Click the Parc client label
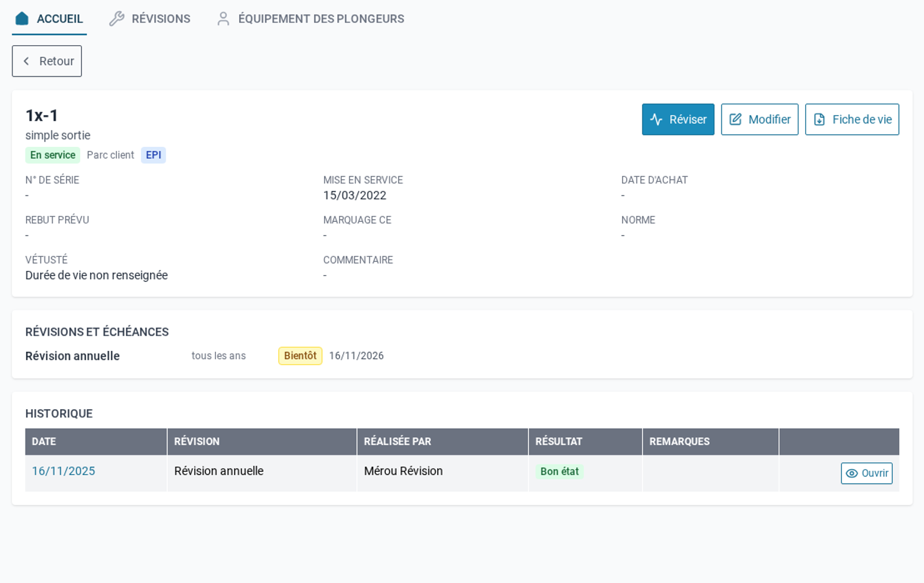Viewport: 924px width, 583px height. (x=110, y=155)
